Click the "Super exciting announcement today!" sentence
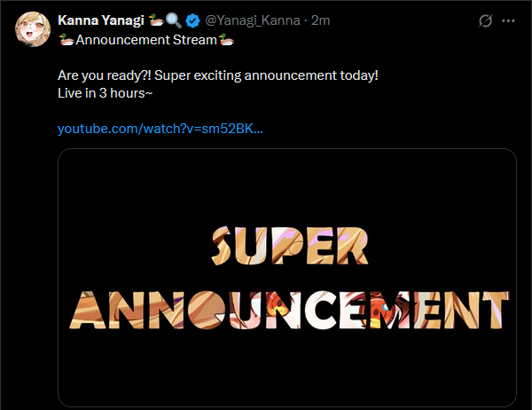This screenshot has width=532, height=410. coord(265,75)
